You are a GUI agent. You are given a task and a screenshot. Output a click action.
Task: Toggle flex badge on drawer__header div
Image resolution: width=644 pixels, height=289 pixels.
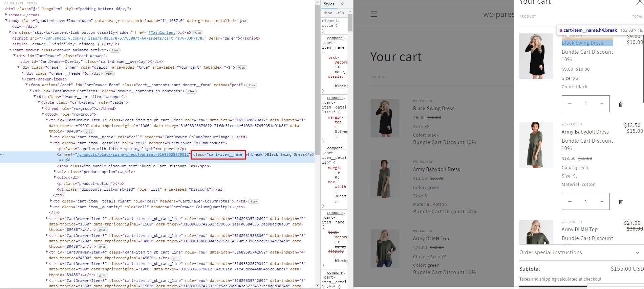tap(109, 74)
